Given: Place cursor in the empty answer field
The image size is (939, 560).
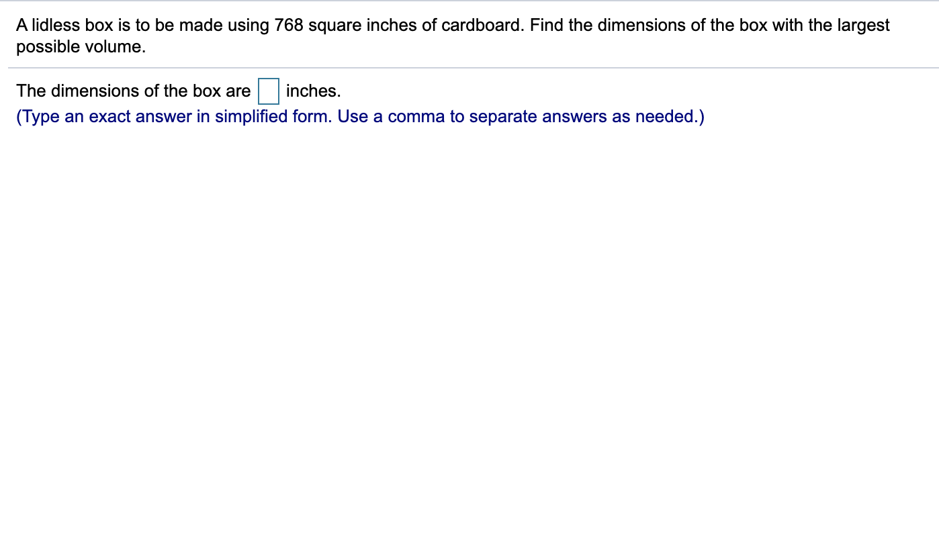Looking at the screenshot, I should (x=268, y=91).
